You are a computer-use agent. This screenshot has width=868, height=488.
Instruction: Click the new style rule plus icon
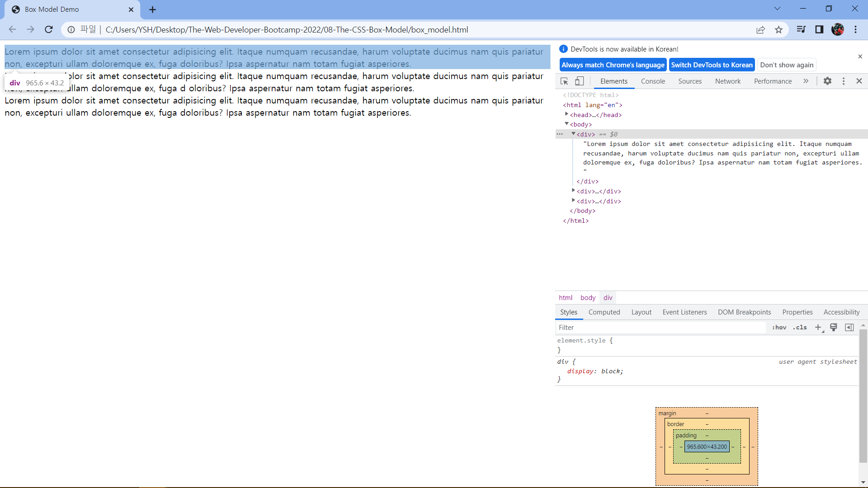coord(818,328)
